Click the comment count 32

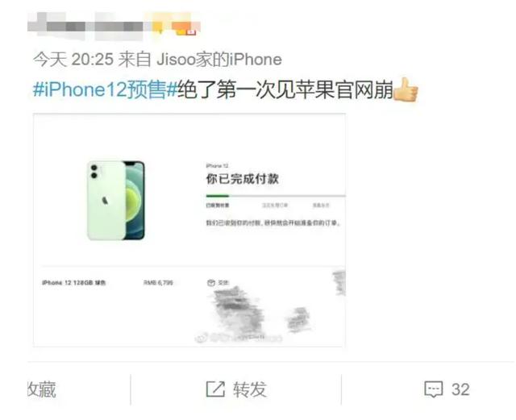460,389
